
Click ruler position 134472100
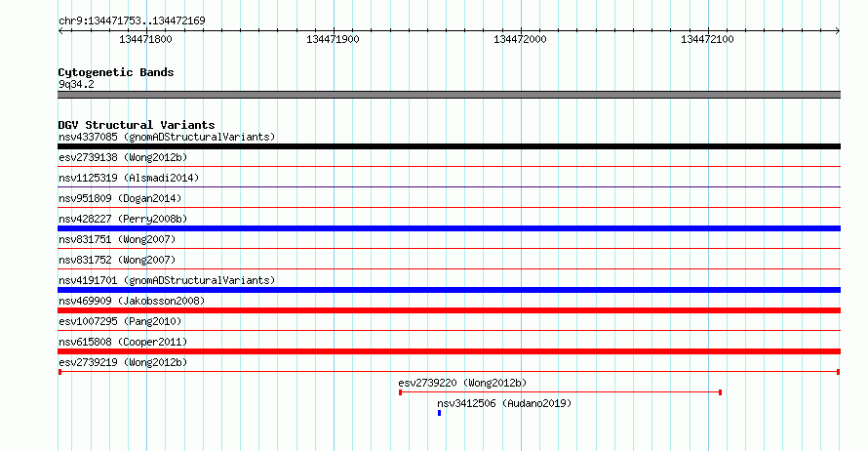tap(707, 39)
